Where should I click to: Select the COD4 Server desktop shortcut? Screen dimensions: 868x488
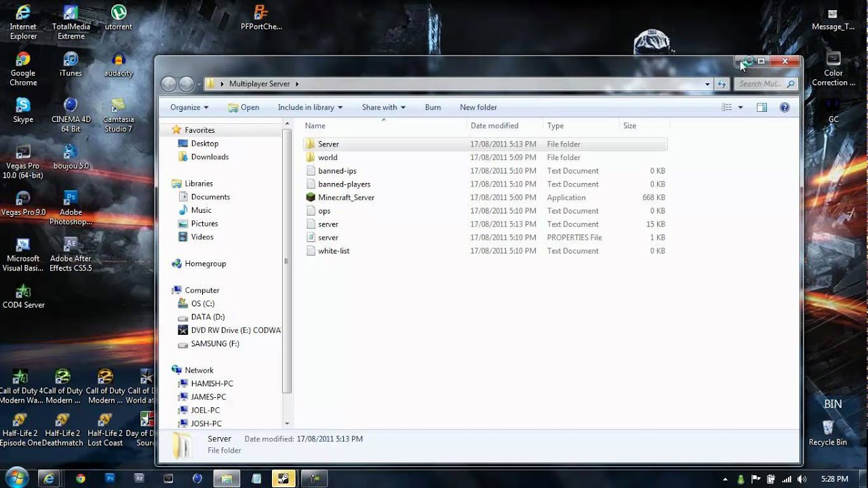click(23, 296)
